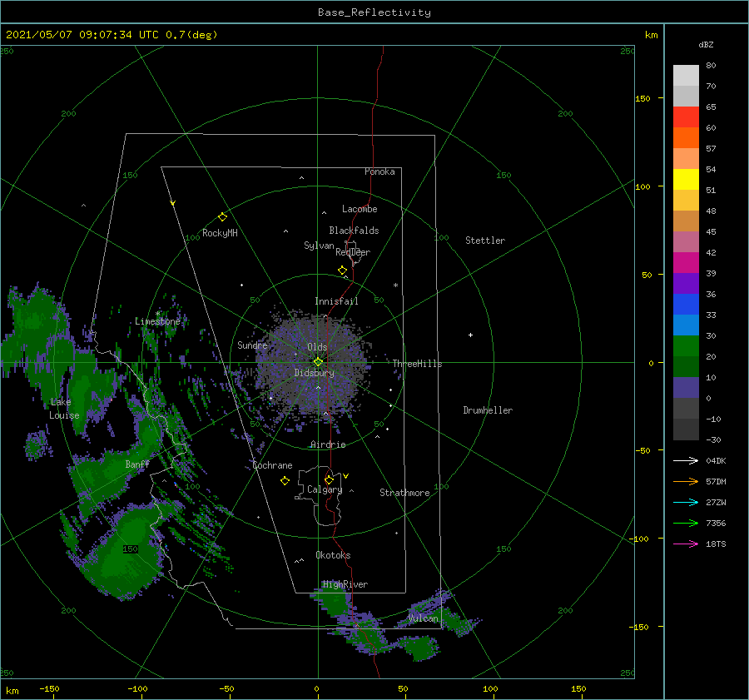Click the Strathmore label
Screen dimensions: 749x700
pos(404,493)
